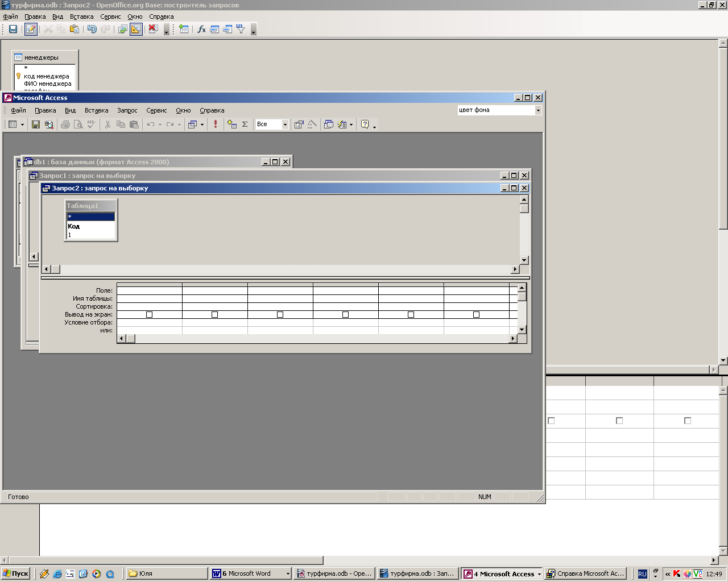Click the Paste icon in Access toolbar
Image resolution: width=728 pixels, height=582 pixels.
click(134, 124)
